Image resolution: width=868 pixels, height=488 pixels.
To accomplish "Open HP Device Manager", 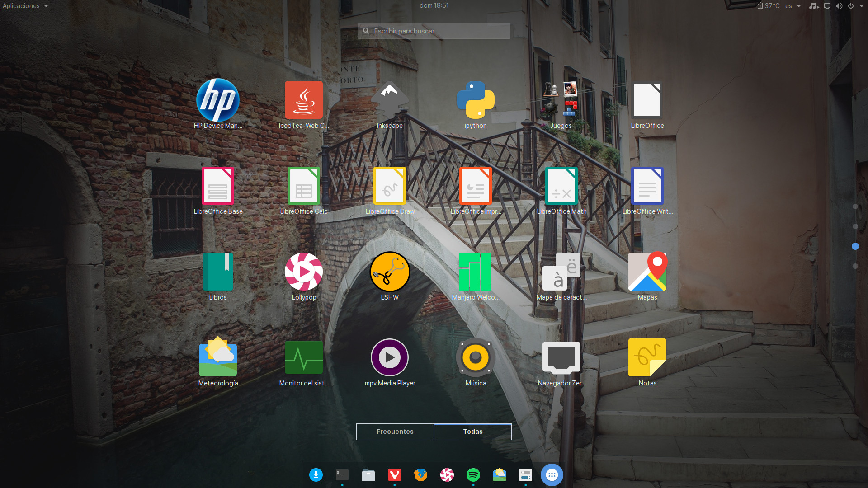I will (x=217, y=100).
